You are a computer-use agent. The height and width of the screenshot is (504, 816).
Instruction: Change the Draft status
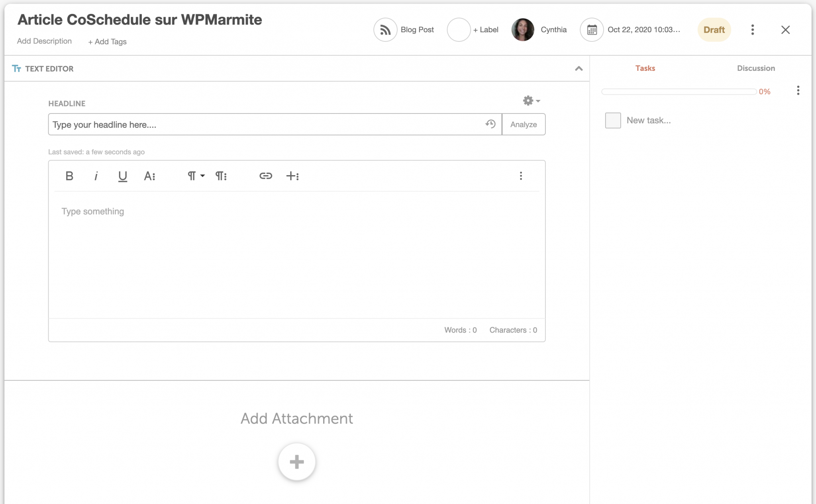(714, 30)
